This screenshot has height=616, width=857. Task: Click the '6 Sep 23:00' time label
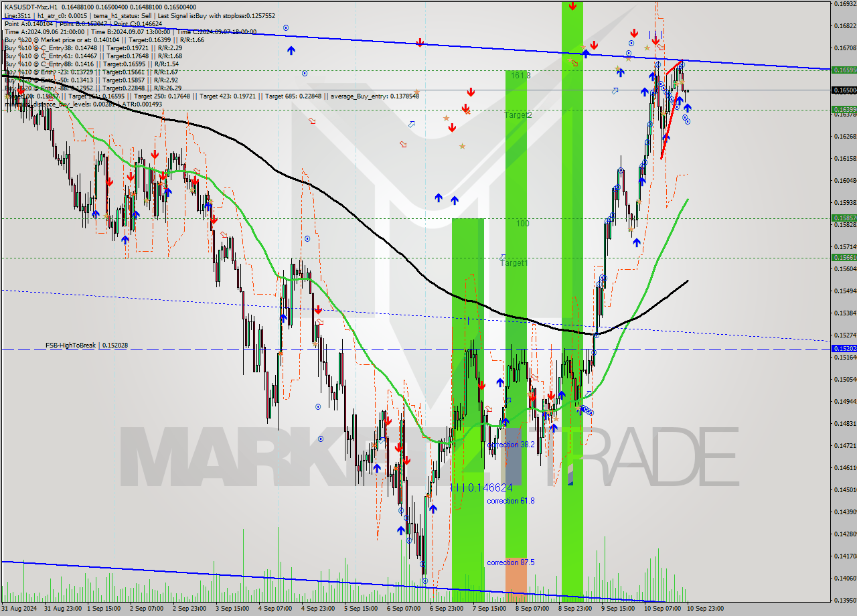447,609
